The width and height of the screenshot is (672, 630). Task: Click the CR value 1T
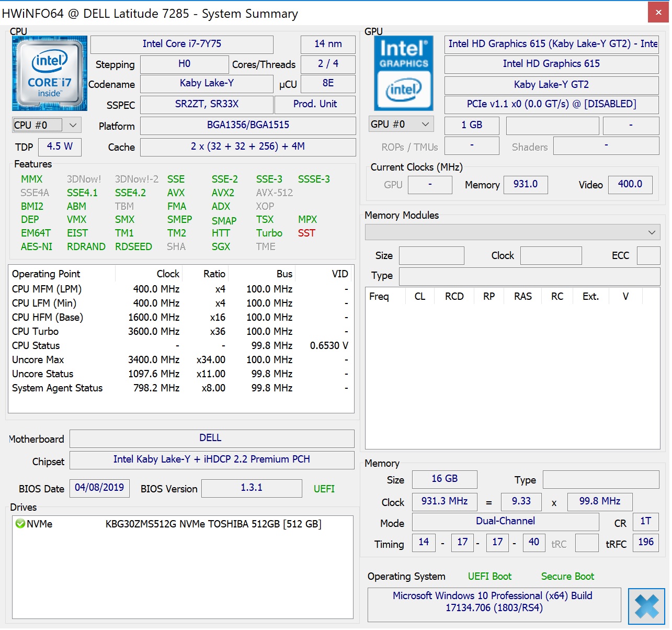(x=646, y=521)
